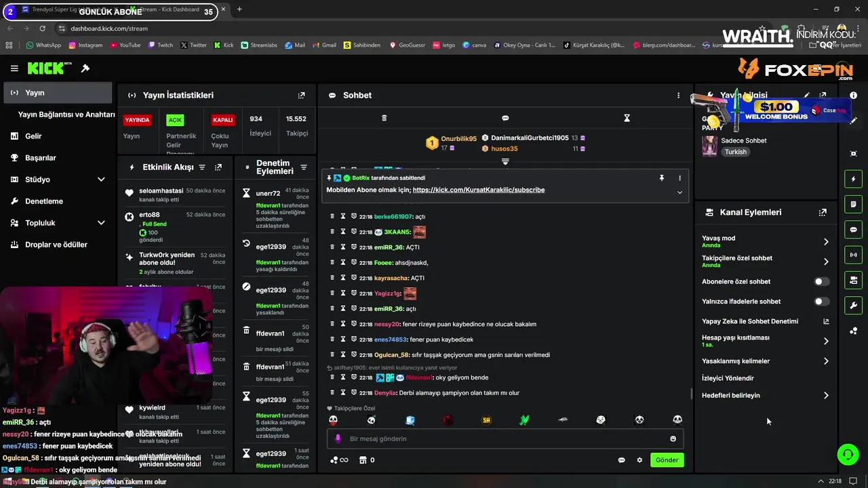Open the Denetim Eylemleri filter icon
Image resolution: width=868 pixels, height=488 pixels.
[304, 167]
